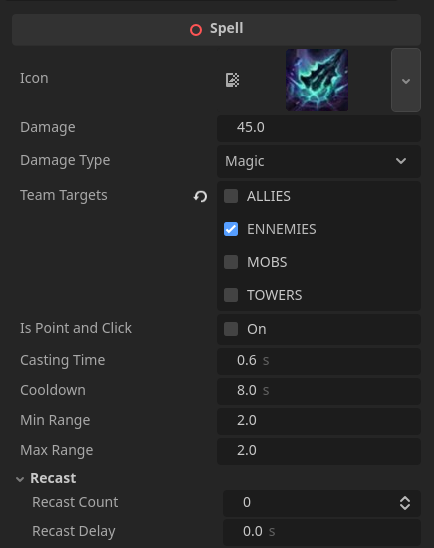Click the Spell section header button
The width and height of the screenshot is (434, 548).
pyautogui.click(x=216, y=30)
